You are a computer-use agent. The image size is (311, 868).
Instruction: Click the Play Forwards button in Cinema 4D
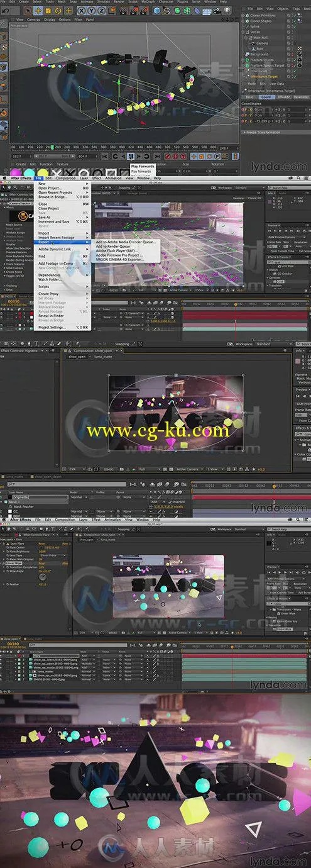(x=132, y=157)
